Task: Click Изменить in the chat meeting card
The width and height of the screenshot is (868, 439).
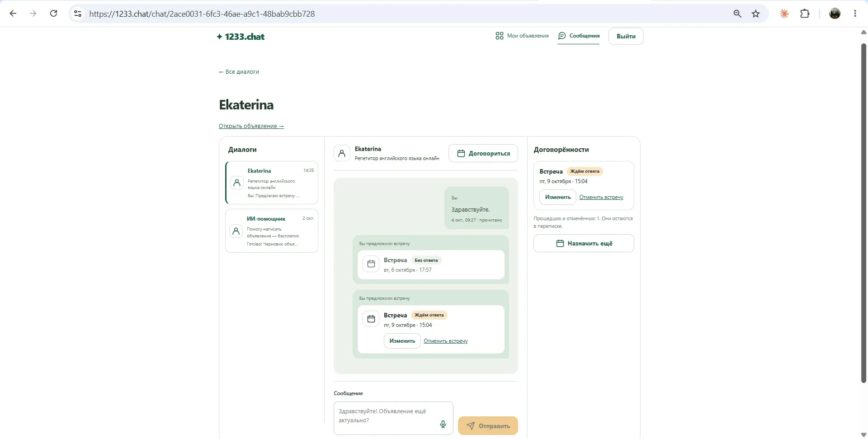Action: pos(402,341)
